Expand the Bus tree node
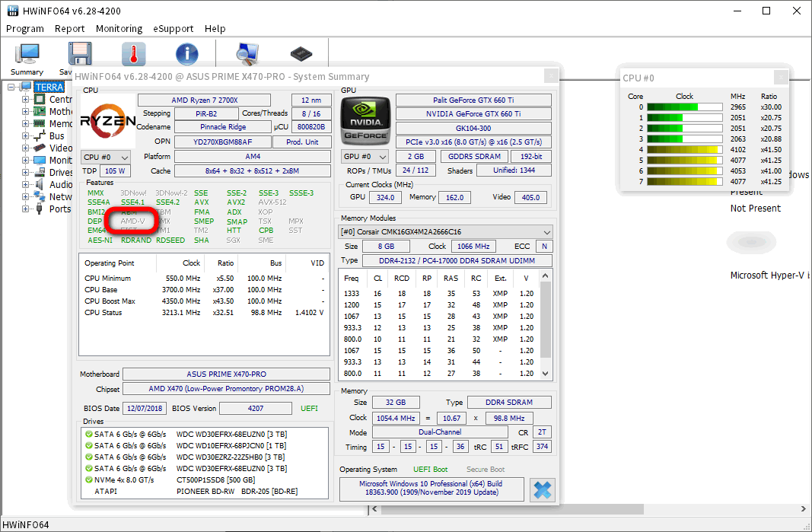The width and height of the screenshot is (812, 532). (25, 135)
